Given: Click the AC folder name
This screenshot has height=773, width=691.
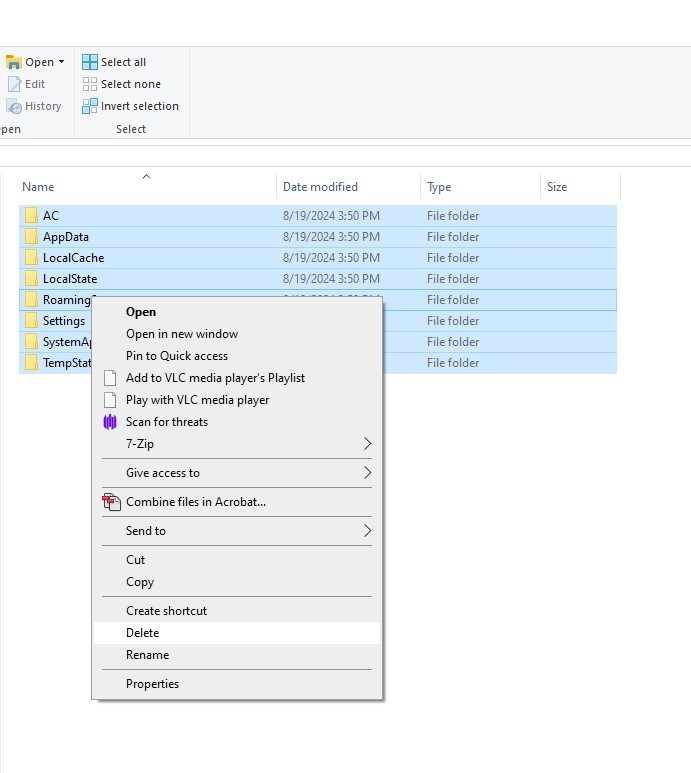Looking at the screenshot, I should tap(51, 215).
